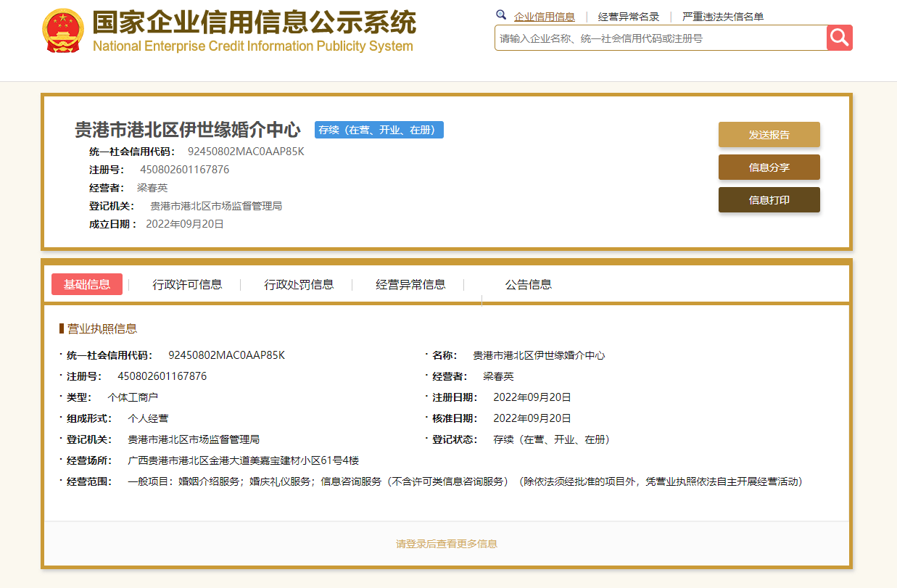The width and height of the screenshot is (897, 588).
Task: Click the 信息打印 button
Action: point(769,200)
